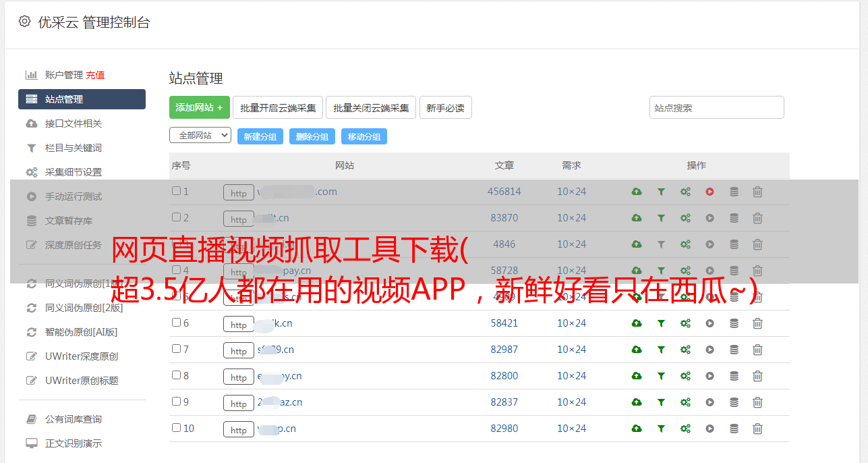Open article count 82987 in row 7
The width and height of the screenshot is (868, 463).
[x=504, y=350]
